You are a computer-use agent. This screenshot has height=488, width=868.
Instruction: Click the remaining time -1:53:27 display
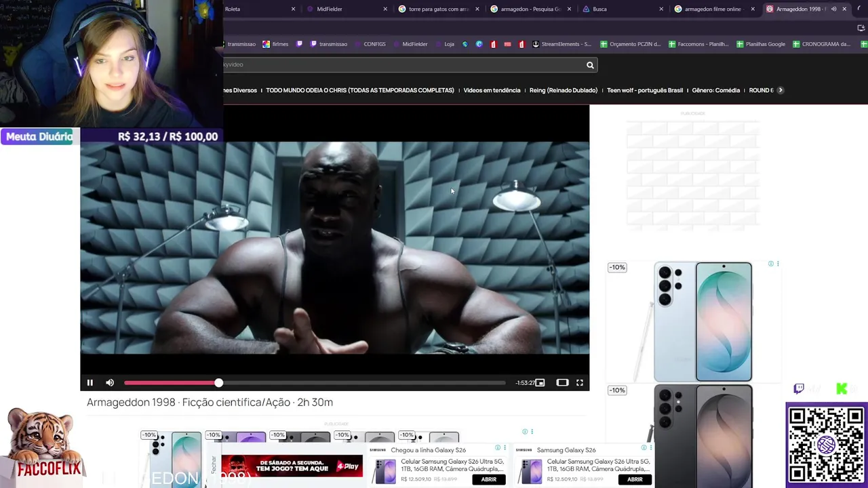click(x=524, y=383)
